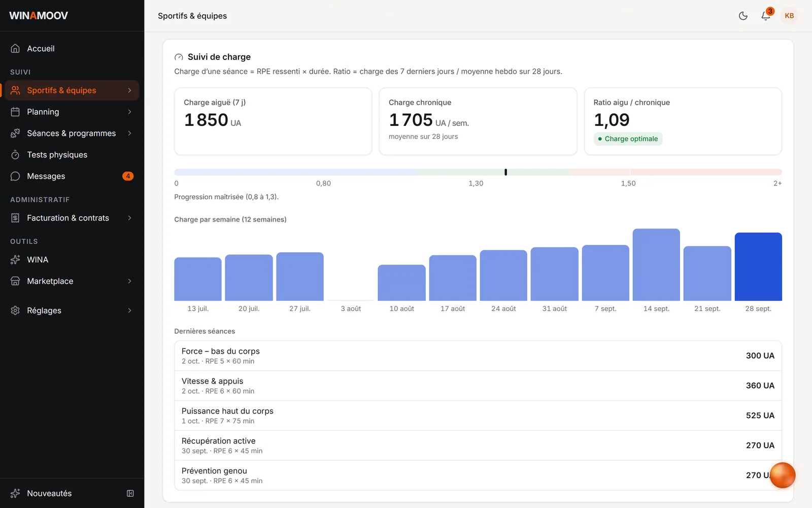Open the Récupération active session row
This screenshot has width=812, height=508.
click(x=478, y=446)
